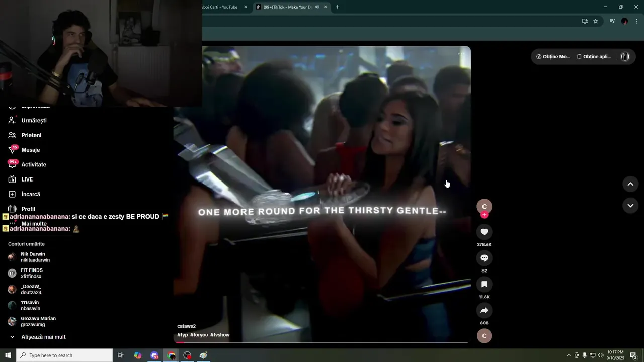Open Windows Start menu
Viewport: 644px width, 362px height.
[8, 355]
